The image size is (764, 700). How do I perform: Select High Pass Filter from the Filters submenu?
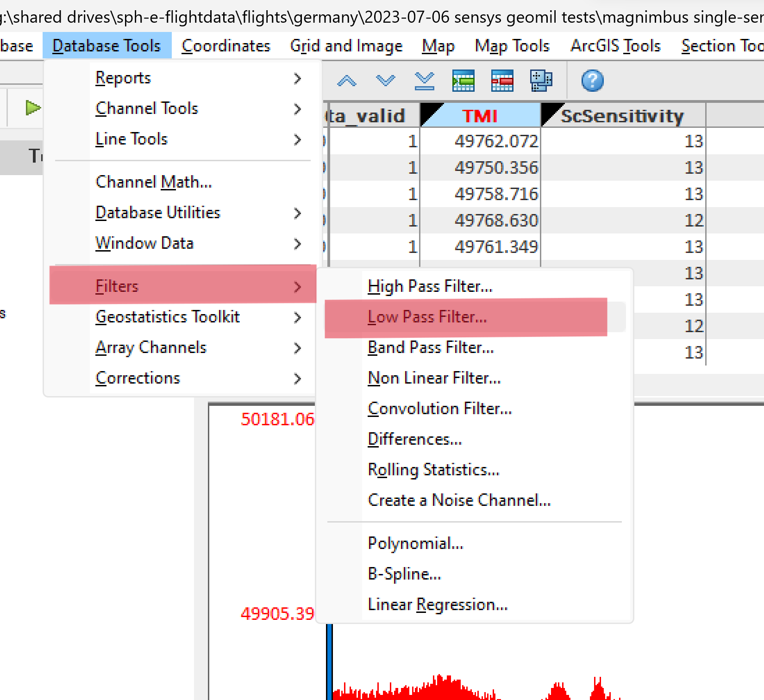[430, 286]
